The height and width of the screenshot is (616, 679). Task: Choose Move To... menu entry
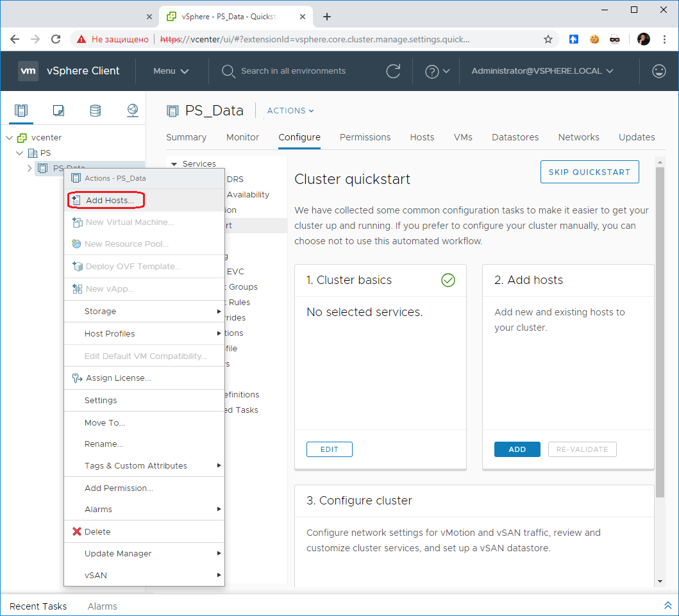[x=144, y=422]
